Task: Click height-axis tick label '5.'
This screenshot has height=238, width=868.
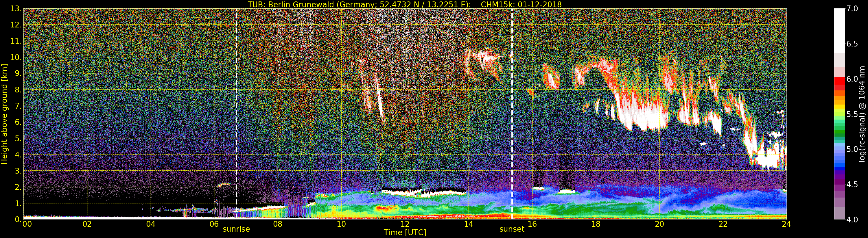Action: point(18,138)
